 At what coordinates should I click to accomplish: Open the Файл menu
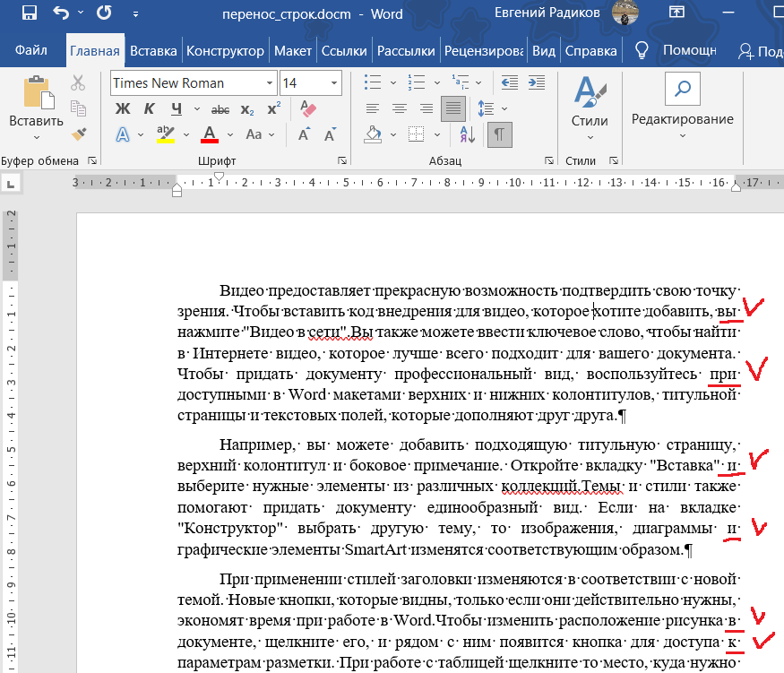(x=31, y=50)
